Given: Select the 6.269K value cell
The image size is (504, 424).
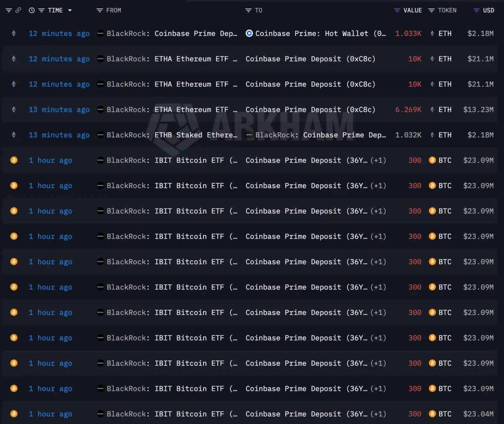Looking at the screenshot, I should coord(408,110).
